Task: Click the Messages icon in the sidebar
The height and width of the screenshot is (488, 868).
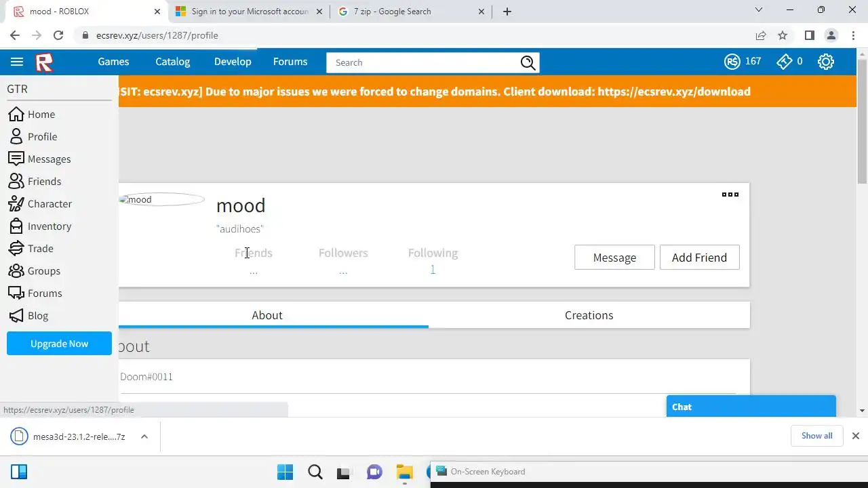Action: coord(16,159)
